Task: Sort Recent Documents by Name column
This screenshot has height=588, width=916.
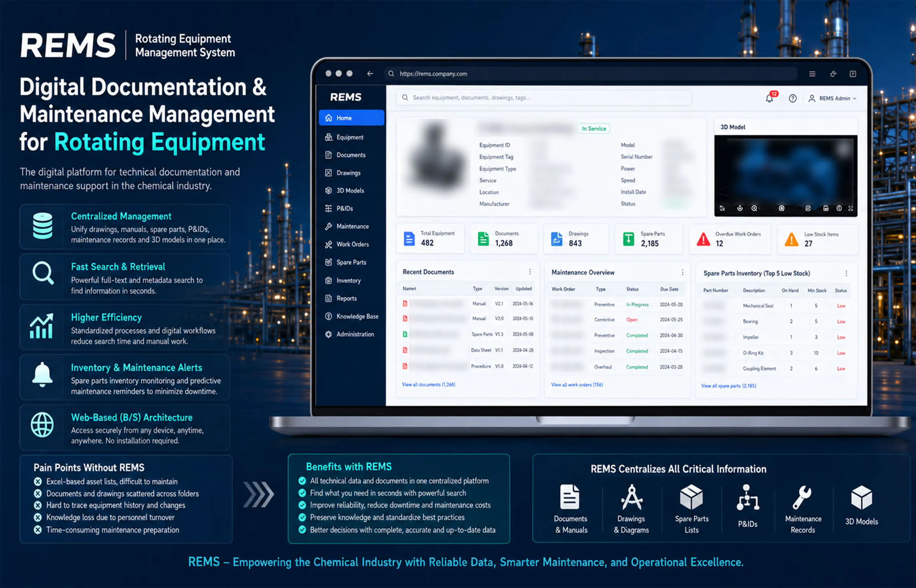Action: [x=409, y=289]
